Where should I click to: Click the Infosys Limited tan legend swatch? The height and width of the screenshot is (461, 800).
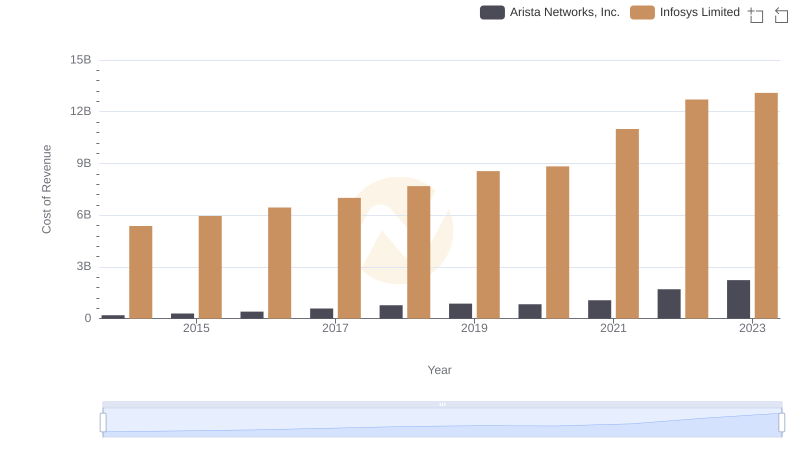point(642,12)
